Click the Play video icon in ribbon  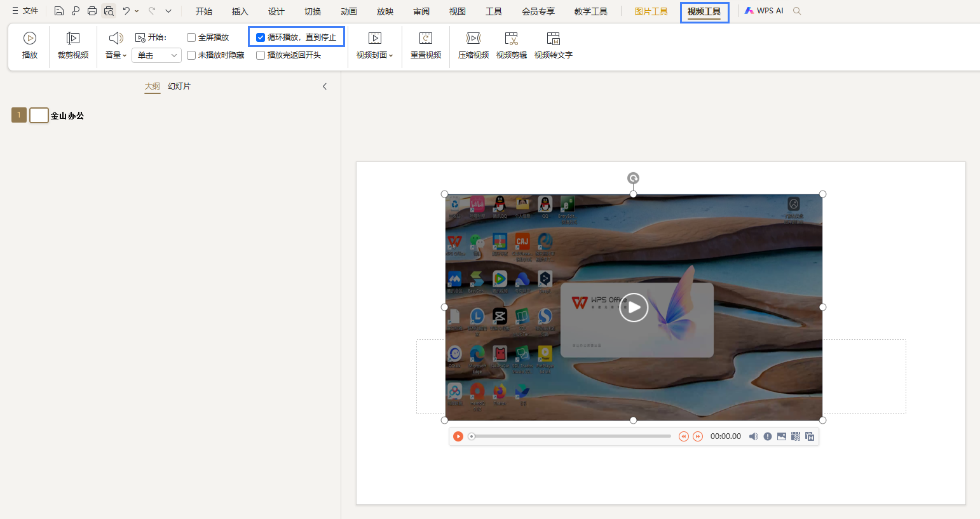pyautogui.click(x=30, y=39)
